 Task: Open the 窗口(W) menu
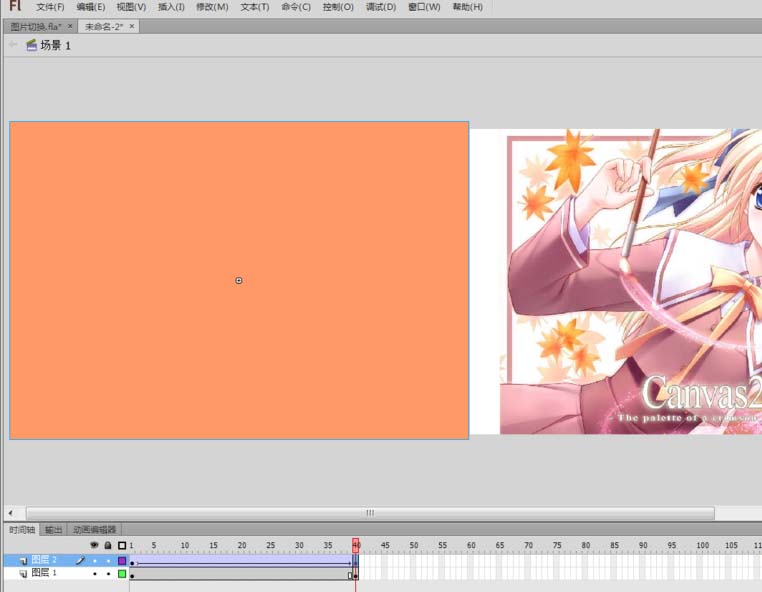(424, 7)
